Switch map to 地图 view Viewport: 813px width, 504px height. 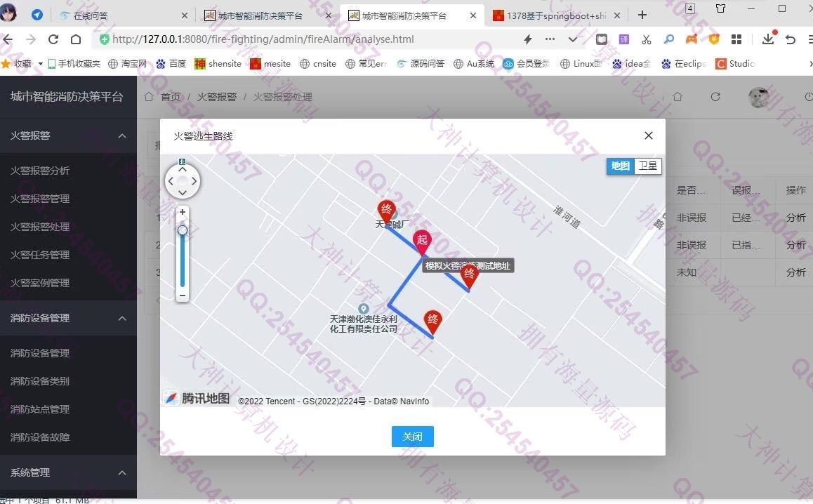point(620,166)
